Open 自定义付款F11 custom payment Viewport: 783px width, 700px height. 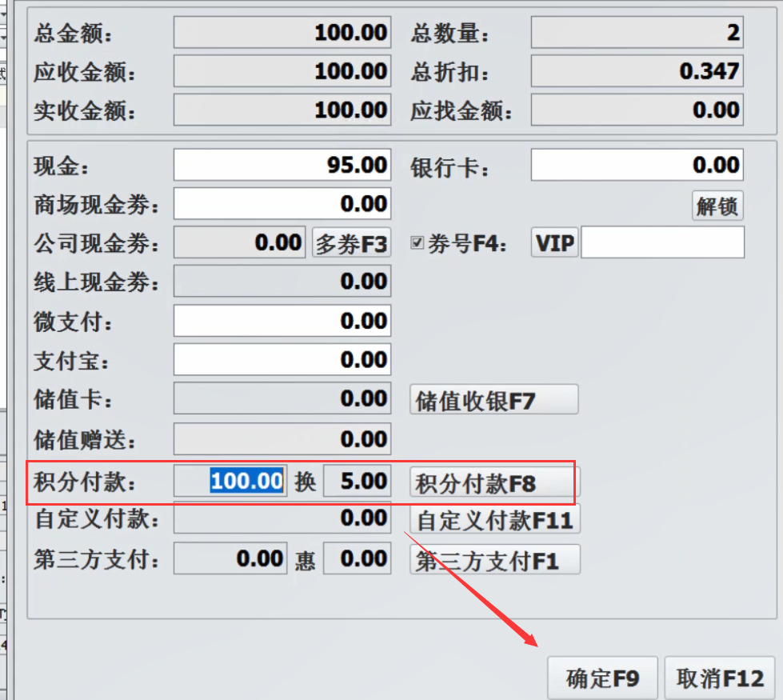(x=495, y=520)
